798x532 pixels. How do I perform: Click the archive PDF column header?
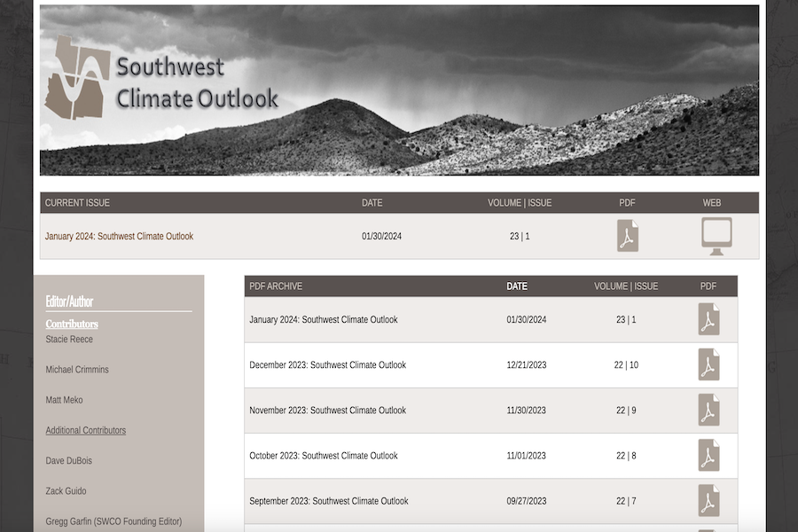[708, 286]
